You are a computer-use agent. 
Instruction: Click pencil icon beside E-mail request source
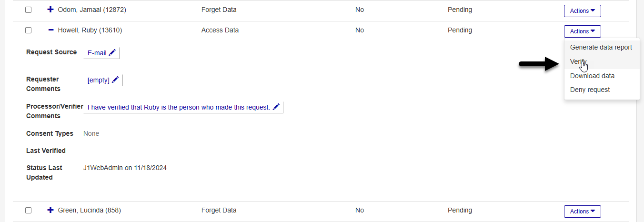tap(112, 53)
